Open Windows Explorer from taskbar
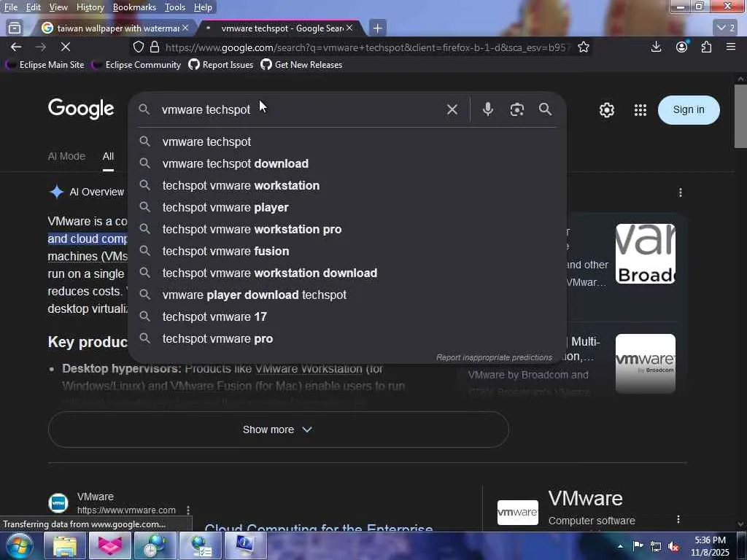The width and height of the screenshot is (747, 560). point(65,545)
